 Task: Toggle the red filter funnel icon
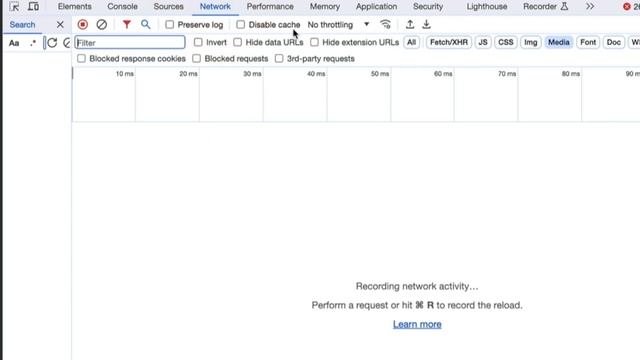(x=127, y=24)
